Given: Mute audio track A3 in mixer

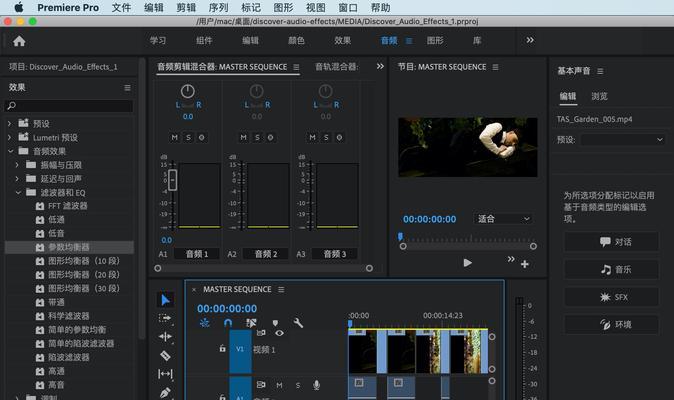Looking at the screenshot, I should pos(312,137).
